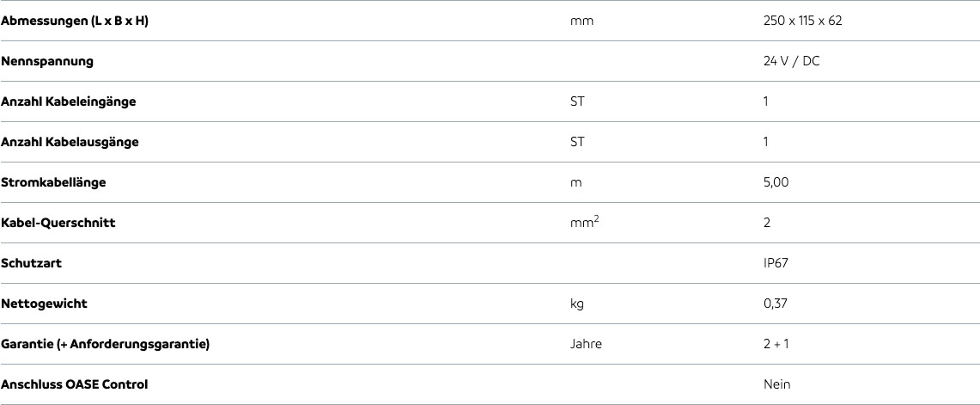The image size is (980, 405).
Task: Click the Nettogewicht row label
Action: (x=45, y=304)
